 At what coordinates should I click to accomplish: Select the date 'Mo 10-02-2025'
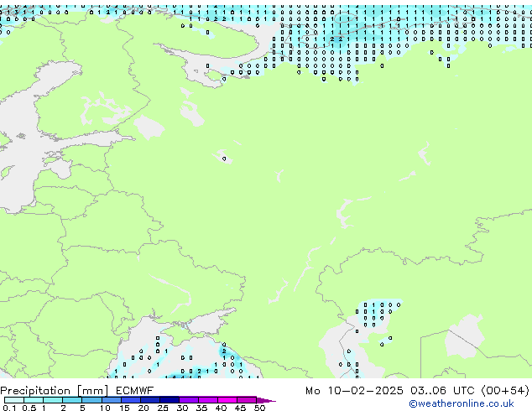click(x=354, y=391)
